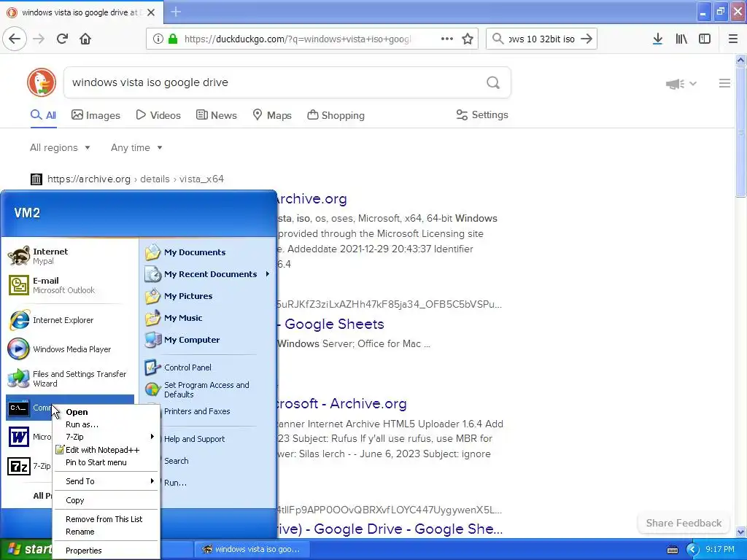Launch Internet Explorer from Start menu

point(69,320)
